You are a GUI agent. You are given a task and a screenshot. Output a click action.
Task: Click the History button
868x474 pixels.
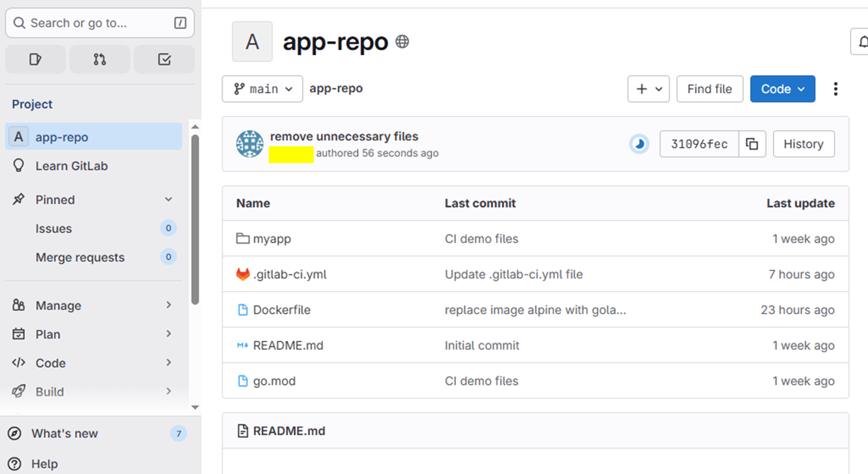804,144
